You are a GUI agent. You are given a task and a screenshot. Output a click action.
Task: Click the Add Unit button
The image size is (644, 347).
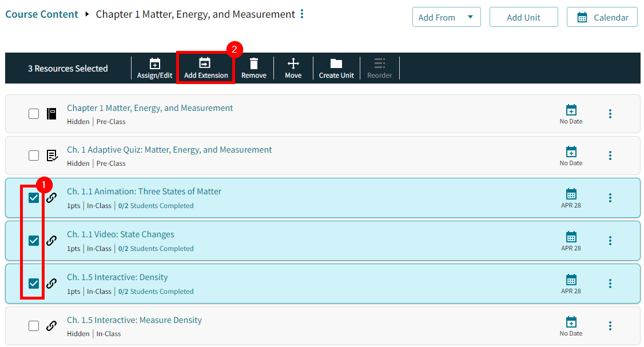(x=523, y=17)
